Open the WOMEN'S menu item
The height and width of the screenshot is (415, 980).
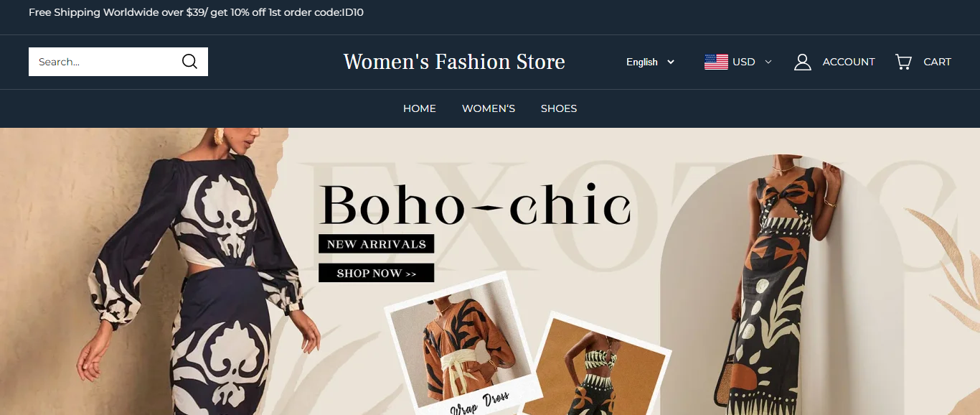point(489,108)
